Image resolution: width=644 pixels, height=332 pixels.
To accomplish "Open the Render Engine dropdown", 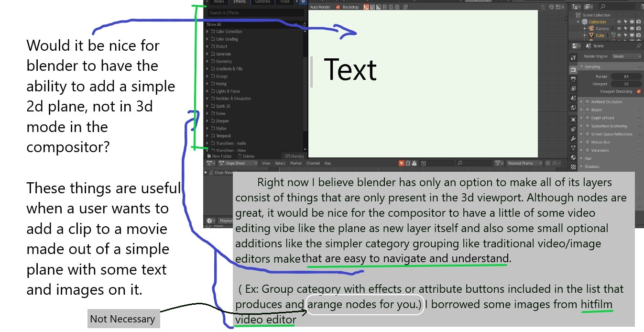I will click(626, 56).
